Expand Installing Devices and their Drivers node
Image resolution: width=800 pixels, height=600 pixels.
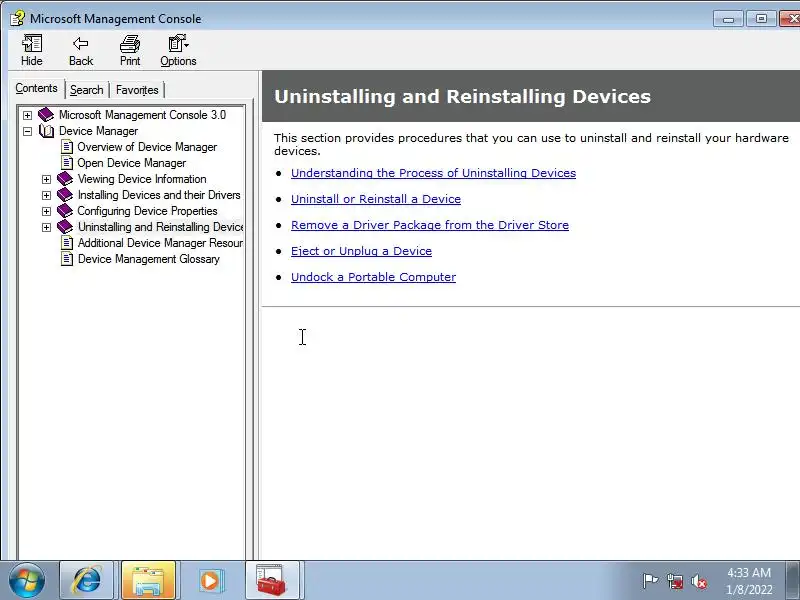[46, 195]
